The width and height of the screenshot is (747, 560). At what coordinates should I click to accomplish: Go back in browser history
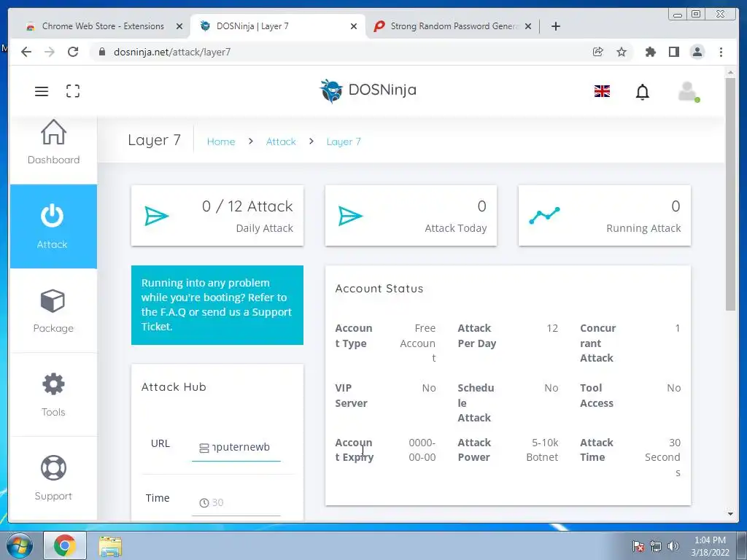(26, 52)
